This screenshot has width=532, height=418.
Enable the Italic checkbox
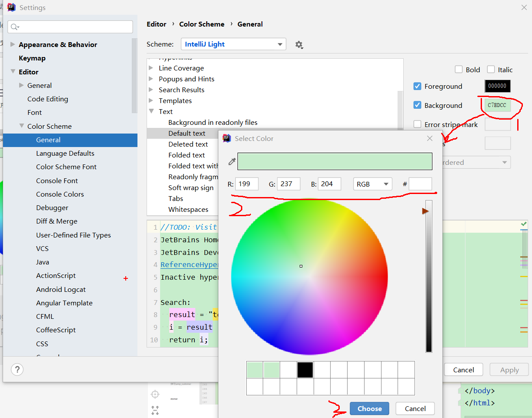(491, 70)
